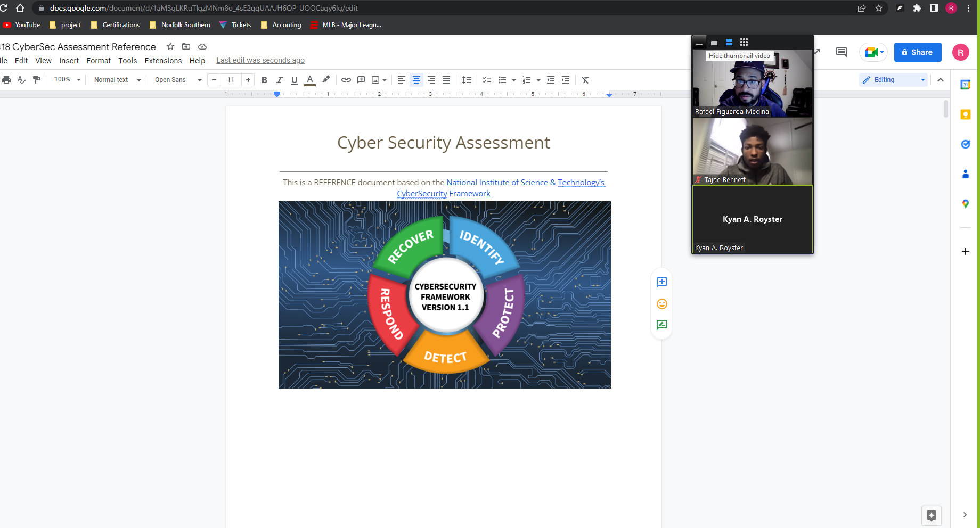Set justified text alignment
The width and height of the screenshot is (980, 528).
(x=446, y=80)
